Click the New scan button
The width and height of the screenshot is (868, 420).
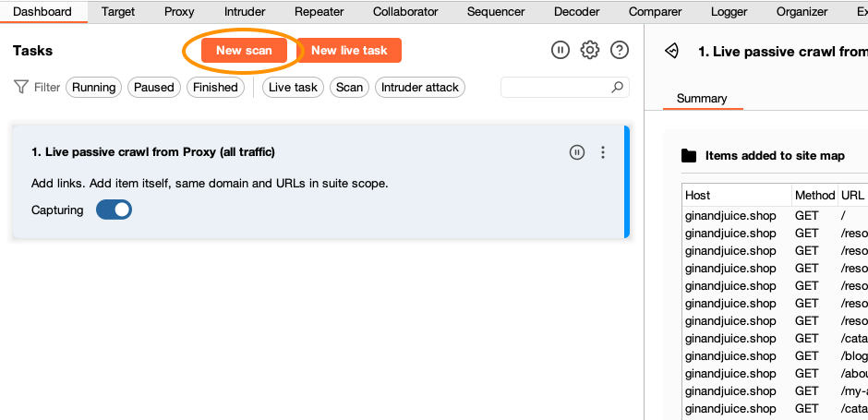[244, 51]
